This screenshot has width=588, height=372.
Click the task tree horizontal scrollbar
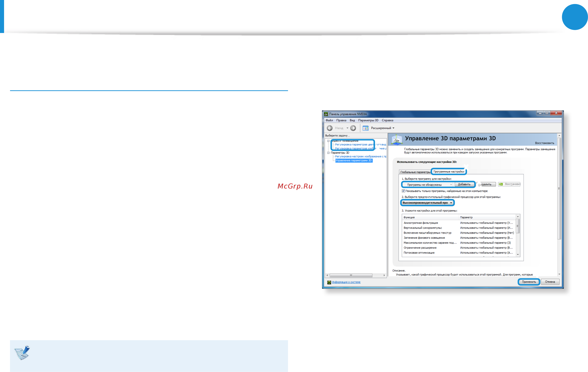356,275
